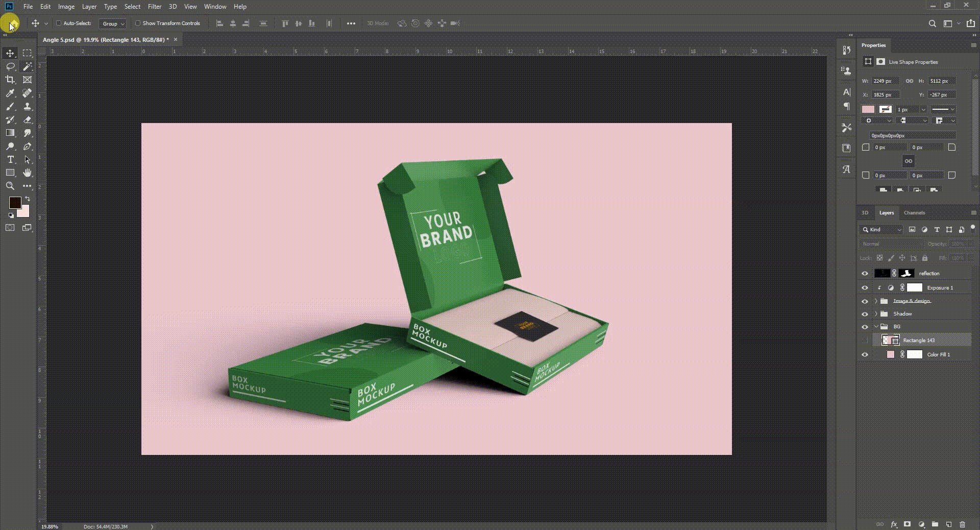Open the Auto-Select Group dropdown
The width and height of the screenshot is (980, 530).
[113, 24]
